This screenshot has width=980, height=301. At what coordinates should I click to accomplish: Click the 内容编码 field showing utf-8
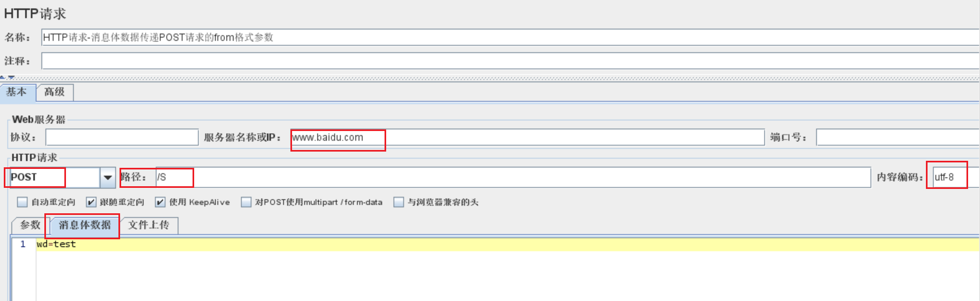pos(956,177)
